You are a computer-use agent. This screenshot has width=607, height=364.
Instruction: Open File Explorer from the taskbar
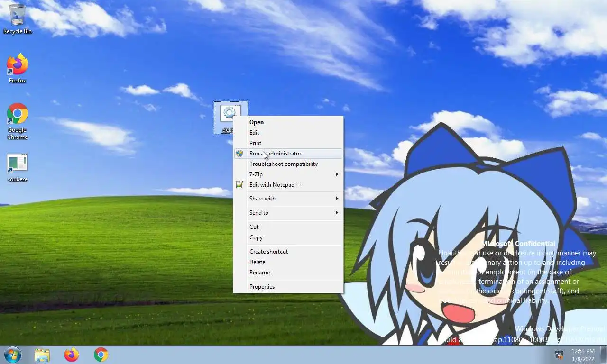(x=42, y=355)
